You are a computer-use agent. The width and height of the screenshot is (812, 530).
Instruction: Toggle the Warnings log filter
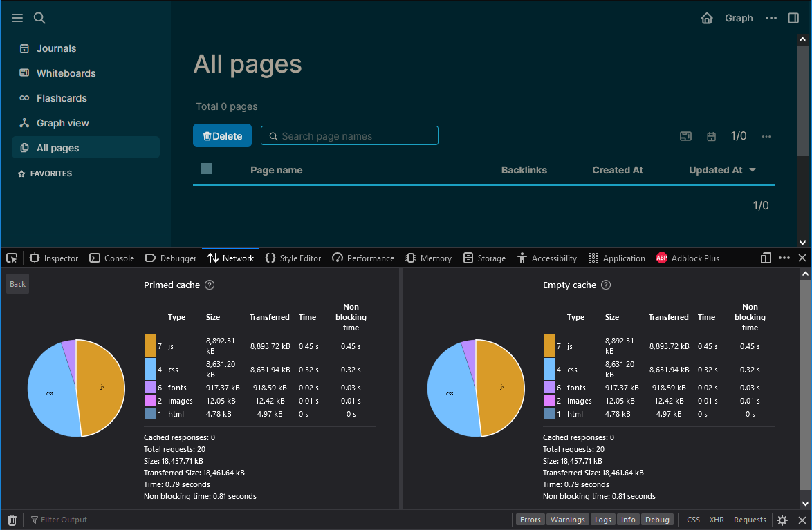pyautogui.click(x=568, y=519)
